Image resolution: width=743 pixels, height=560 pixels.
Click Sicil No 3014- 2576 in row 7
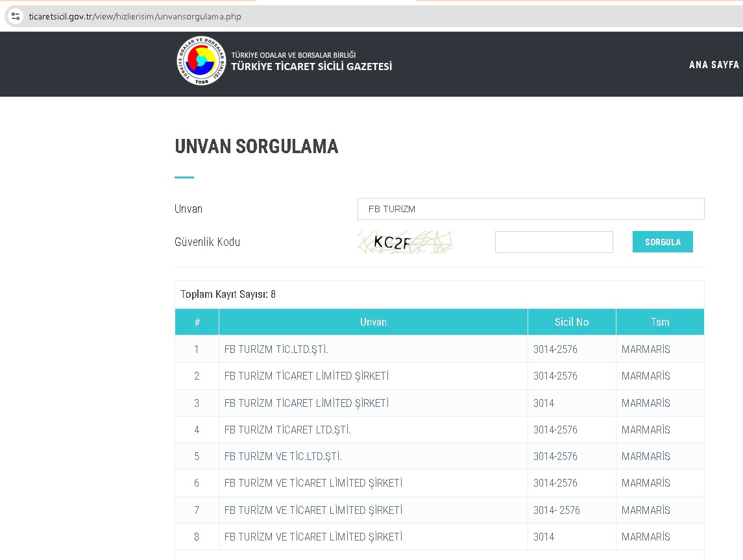[x=556, y=510]
